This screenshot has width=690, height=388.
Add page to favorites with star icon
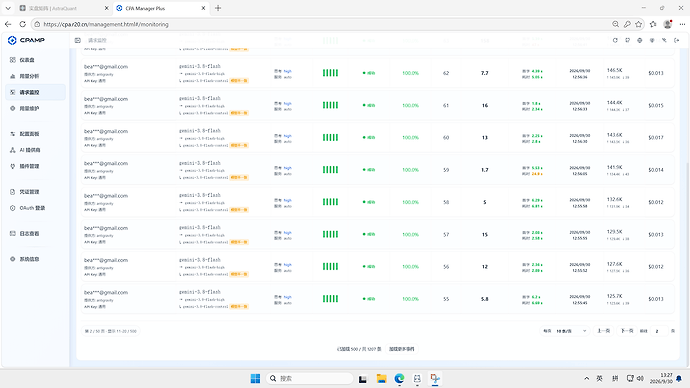[x=639, y=24]
